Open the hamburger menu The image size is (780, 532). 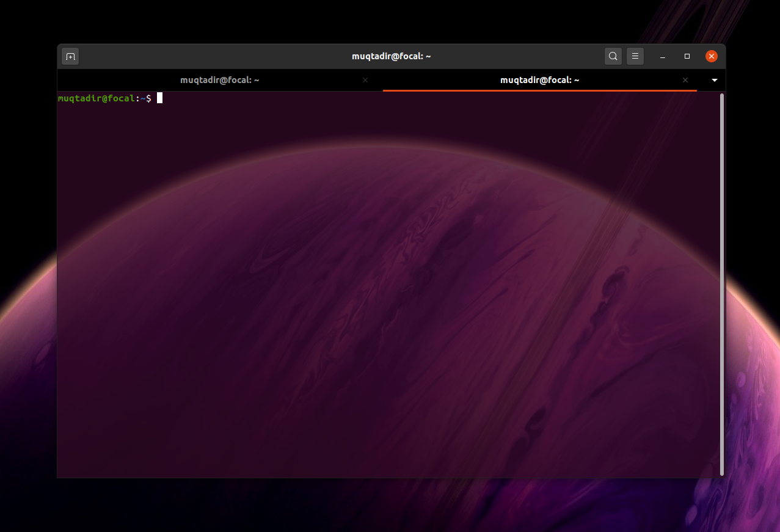(635, 56)
